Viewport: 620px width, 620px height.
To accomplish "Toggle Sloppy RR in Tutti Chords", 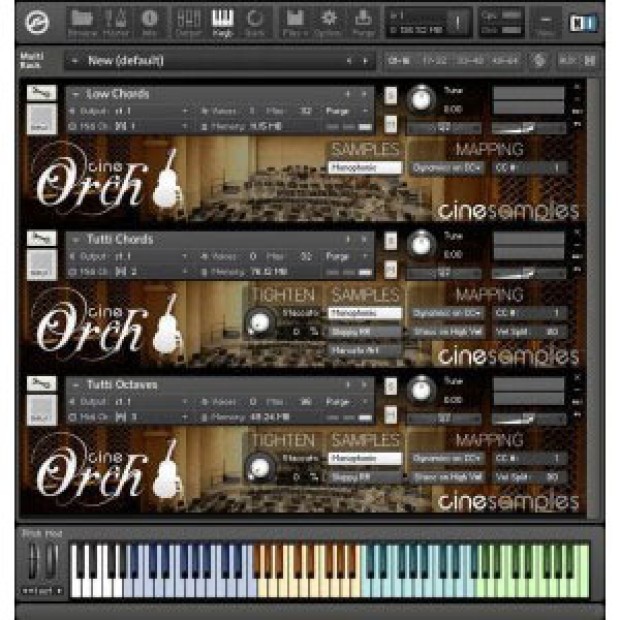I will tap(364, 332).
